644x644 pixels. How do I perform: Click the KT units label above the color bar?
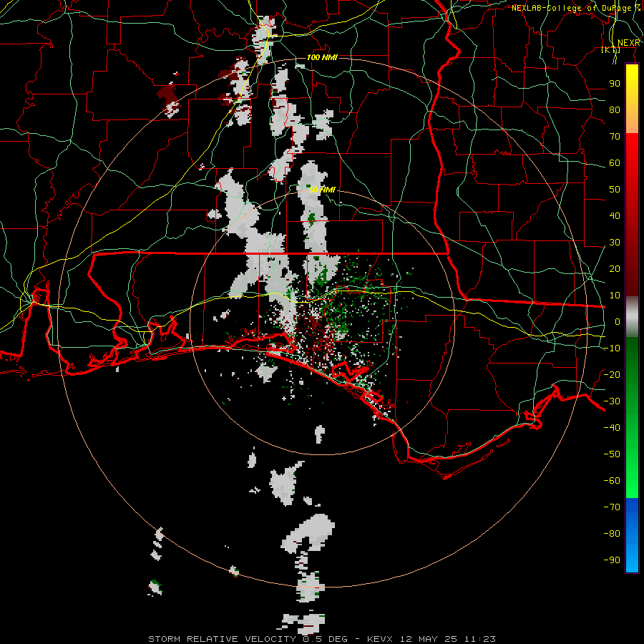pos(611,49)
